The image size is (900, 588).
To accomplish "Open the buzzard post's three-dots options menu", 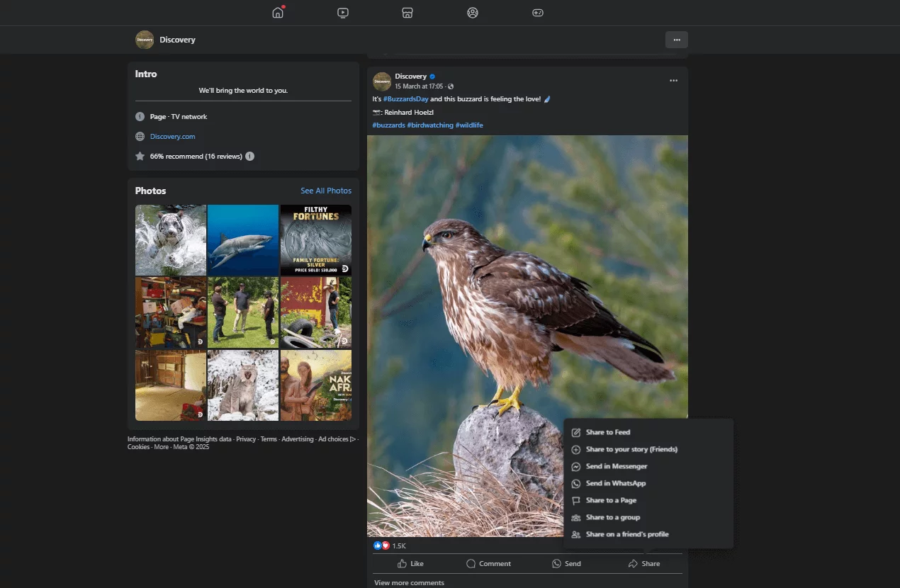I will click(x=673, y=81).
